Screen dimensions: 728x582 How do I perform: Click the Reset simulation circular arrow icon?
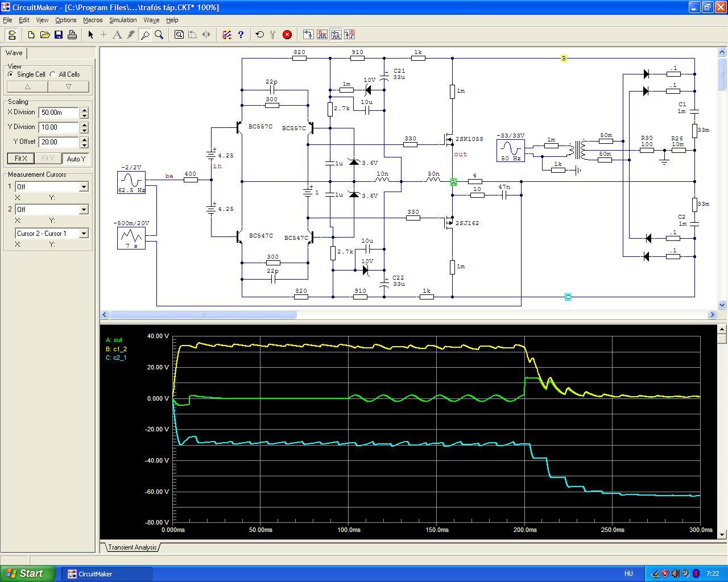260,35
